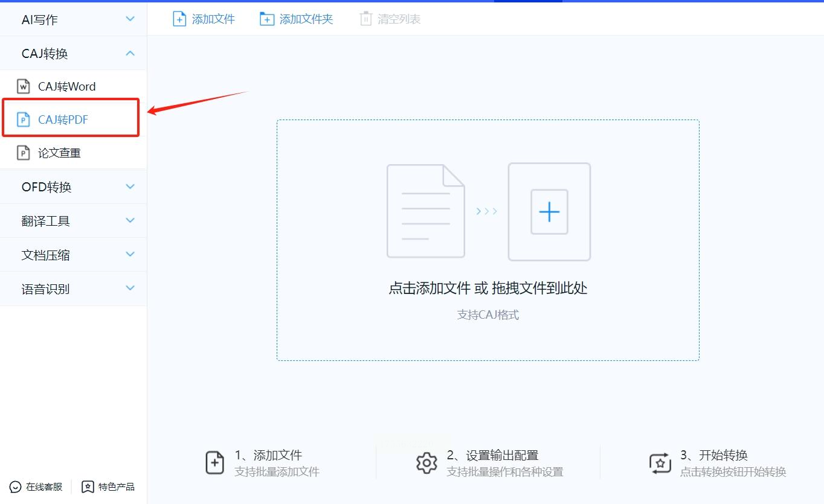Choose 论文查重 in the sidebar
This screenshot has height=504, width=824.
click(x=73, y=153)
